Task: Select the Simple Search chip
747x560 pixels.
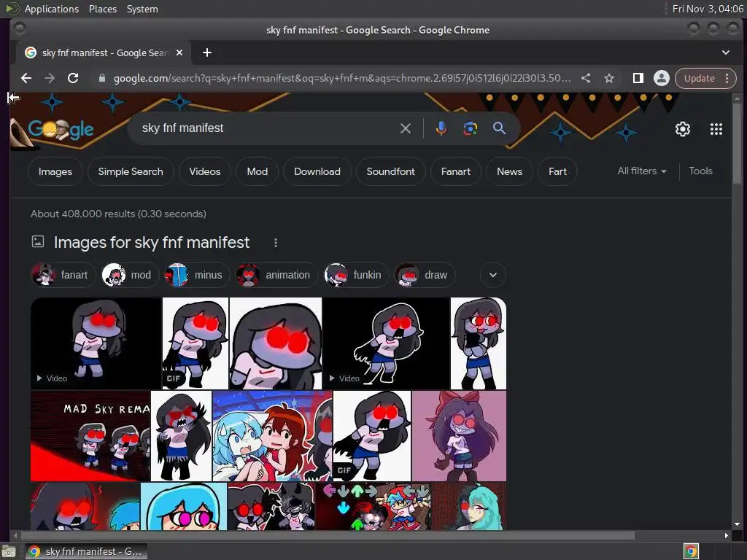Action: click(x=131, y=171)
